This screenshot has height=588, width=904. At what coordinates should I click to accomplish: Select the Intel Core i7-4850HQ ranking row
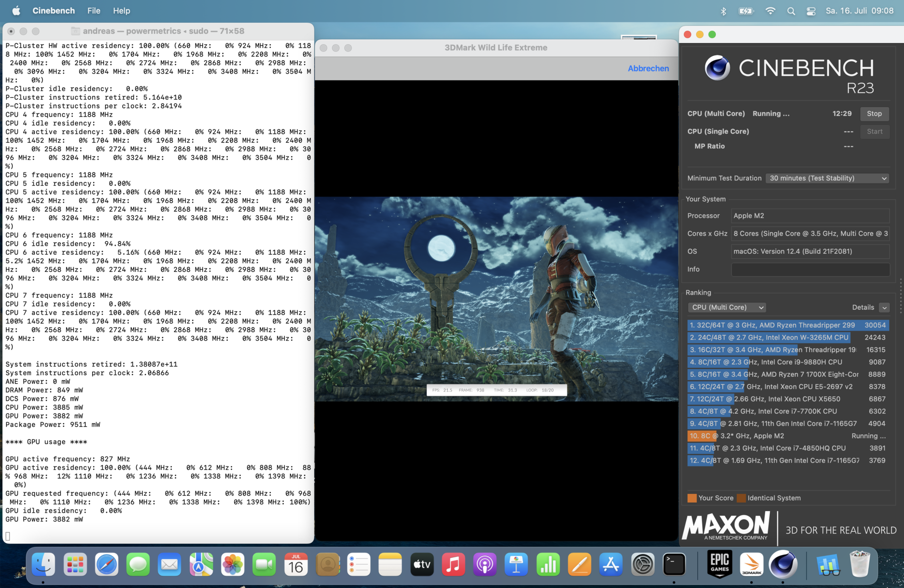coord(788,448)
